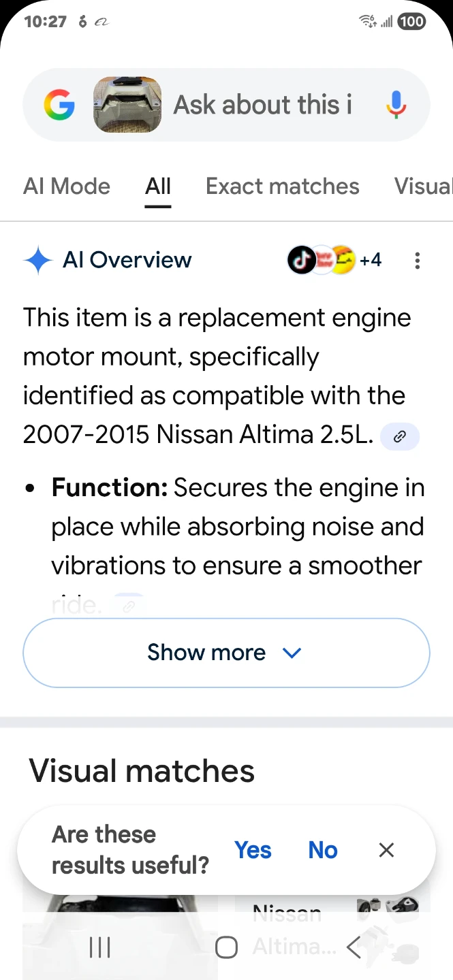Tap the engine mount image thumbnail in search bar
This screenshot has height=980, width=453.
[127, 105]
